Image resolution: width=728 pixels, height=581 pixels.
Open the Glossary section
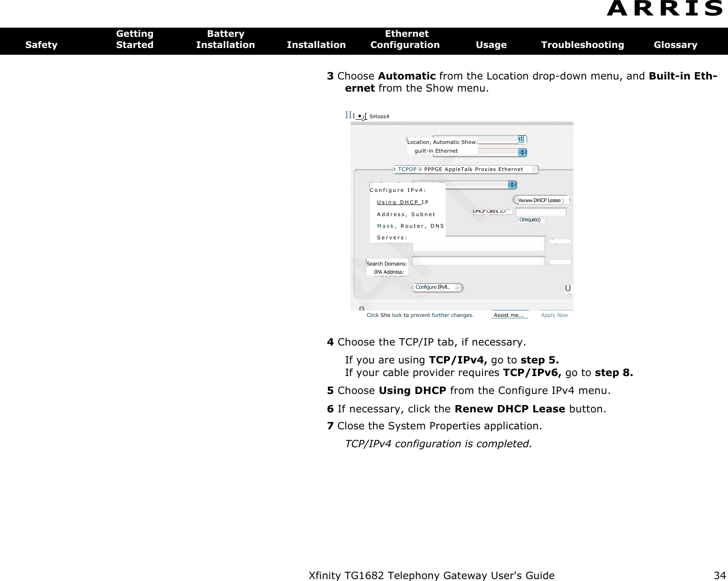coord(676,45)
